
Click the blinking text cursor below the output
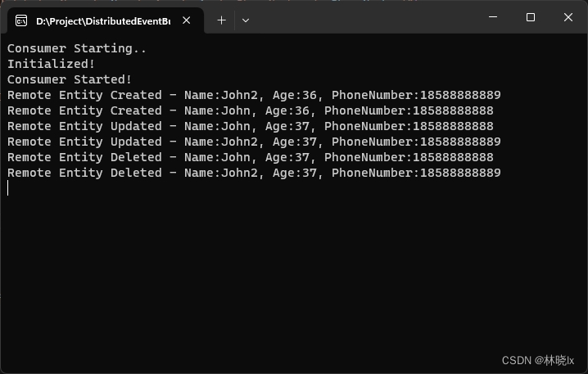click(x=8, y=188)
